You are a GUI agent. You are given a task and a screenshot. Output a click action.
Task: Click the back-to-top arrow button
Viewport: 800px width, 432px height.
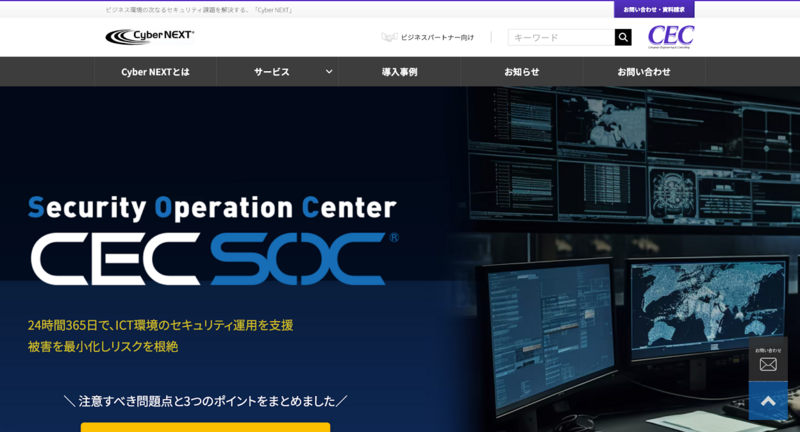[x=768, y=401]
